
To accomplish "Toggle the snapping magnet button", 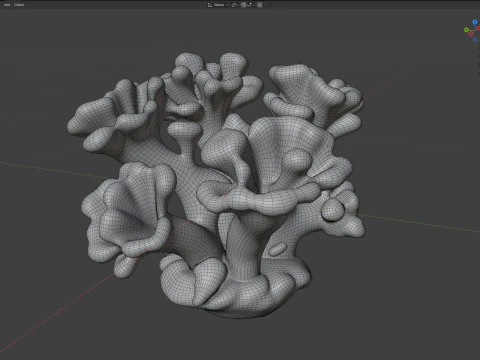I will [x=243, y=5].
